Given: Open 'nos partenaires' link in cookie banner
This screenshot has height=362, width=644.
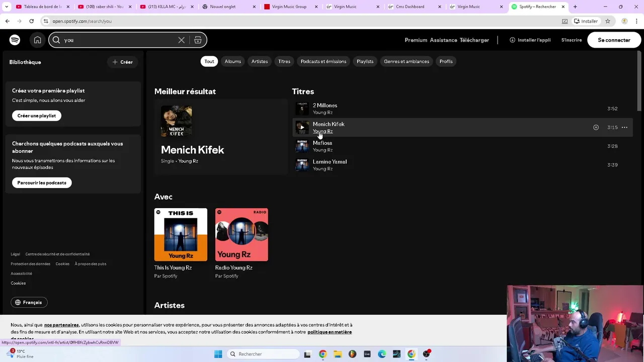Looking at the screenshot, I should coord(61,325).
